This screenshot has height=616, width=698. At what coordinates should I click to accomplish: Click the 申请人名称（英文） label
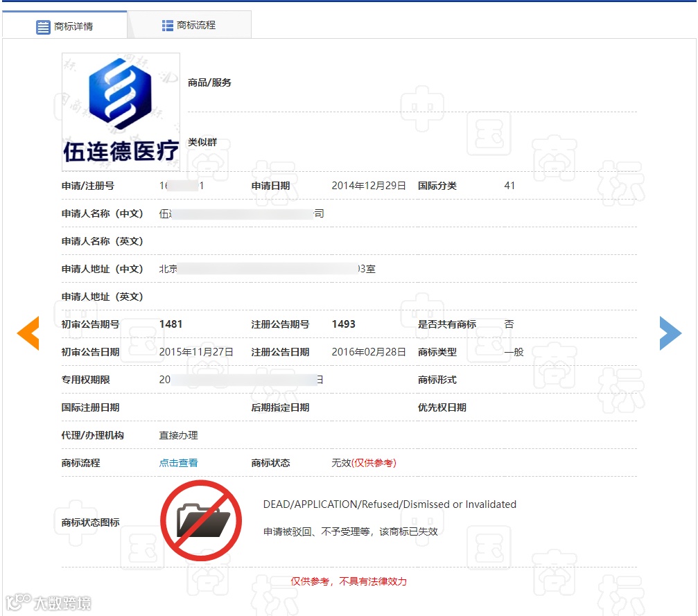(102, 241)
